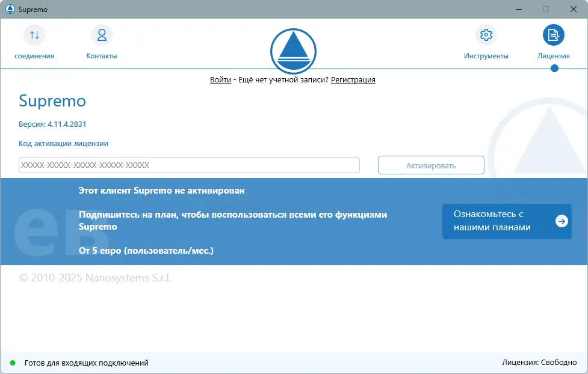
Task: Switch to the Инструменты tab label
Action: pos(486,56)
